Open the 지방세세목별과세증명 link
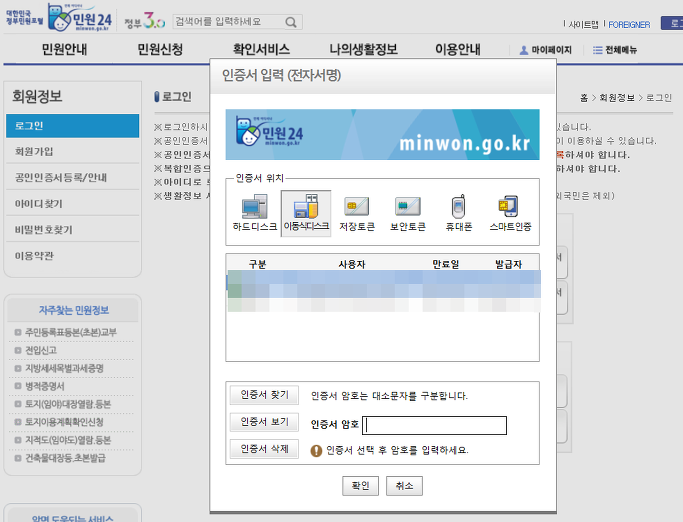The height and width of the screenshot is (522, 683). (x=64, y=368)
